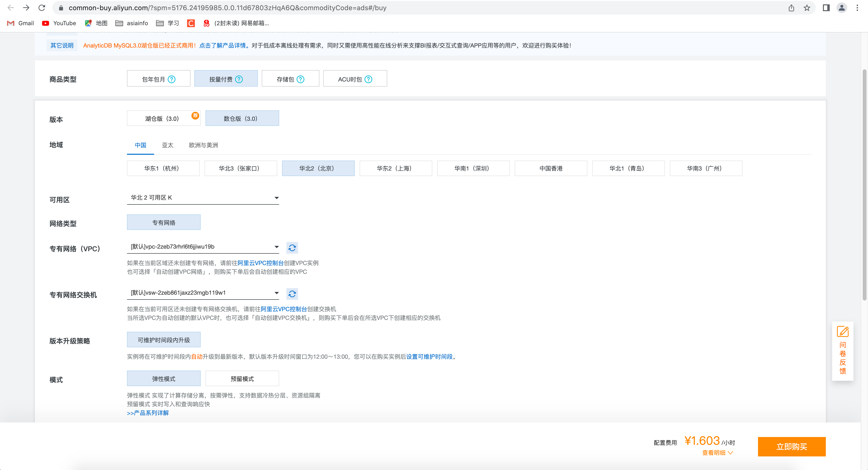
Task: Open the 可用区 zone dropdown
Action: click(203, 198)
